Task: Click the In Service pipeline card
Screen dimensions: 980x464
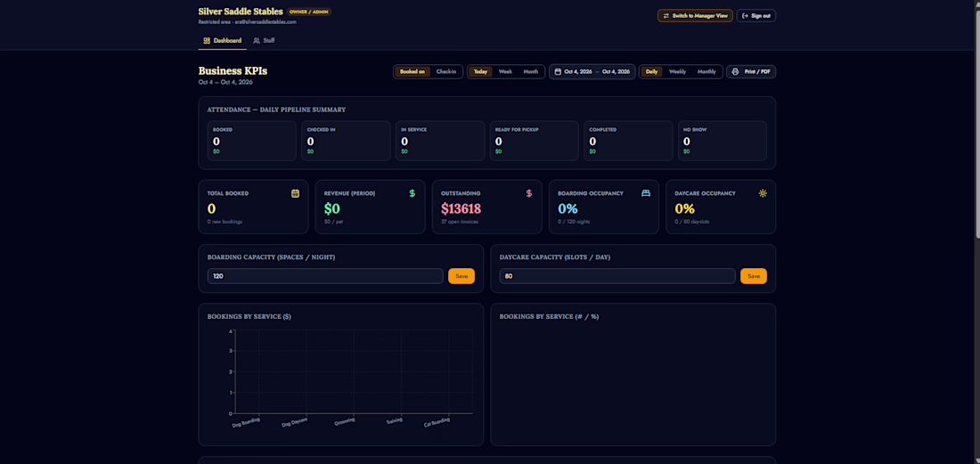Action: click(440, 141)
